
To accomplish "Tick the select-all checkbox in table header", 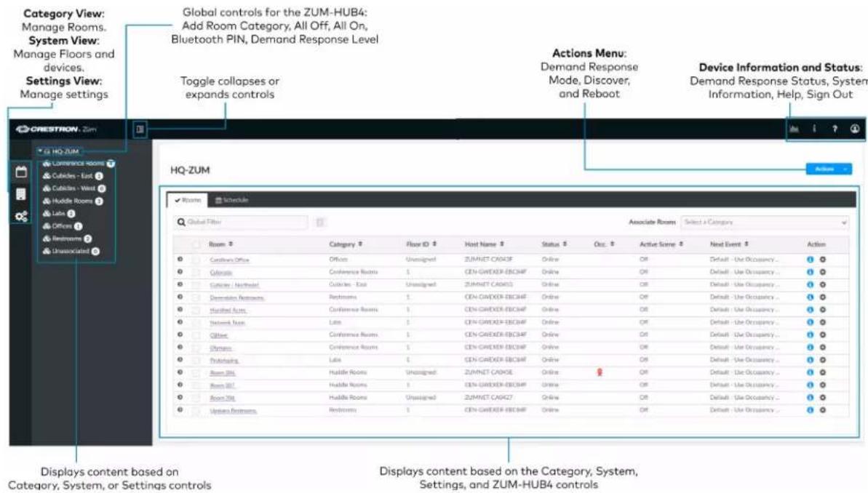I will click(196, 244).
